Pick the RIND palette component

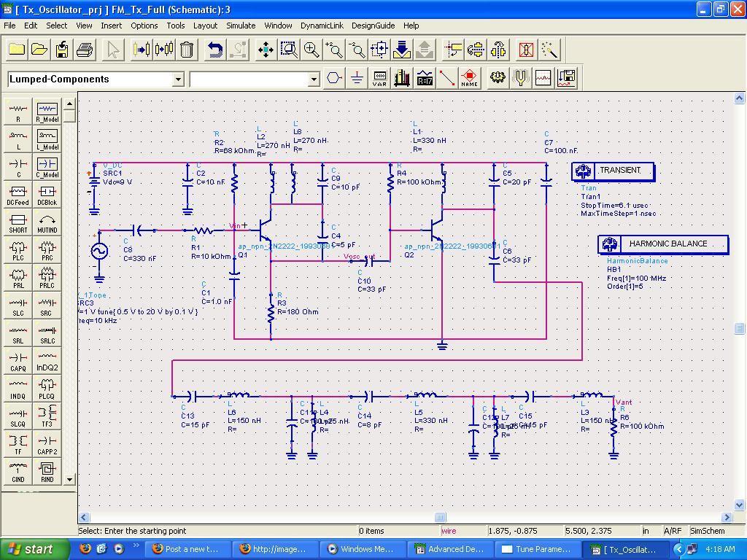pyautogui.click(x=47, y=472)
